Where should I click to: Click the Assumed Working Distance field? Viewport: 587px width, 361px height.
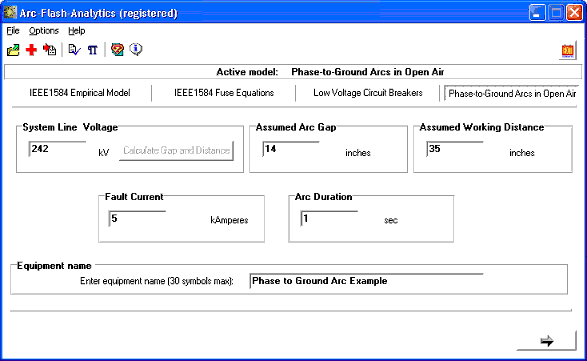(455, 149)
